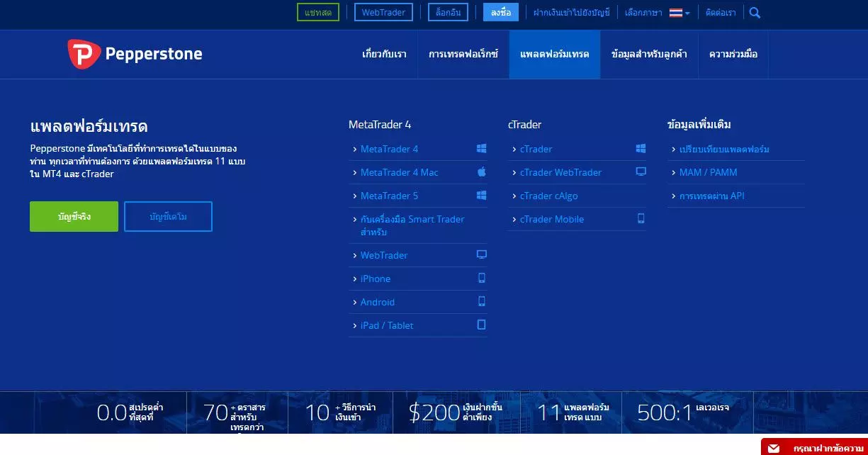This screenshot has width=868, height=455.
Task: Click phone icon beside Android
Action: tap(482, 301)
